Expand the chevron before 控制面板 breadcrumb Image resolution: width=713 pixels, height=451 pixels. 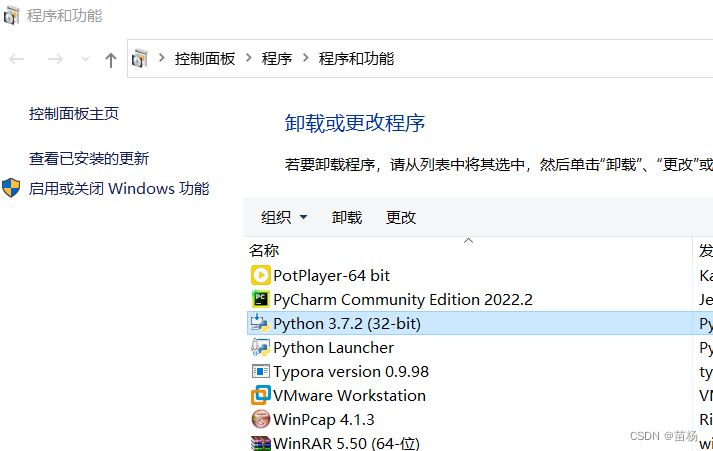(x=161, y=58)
